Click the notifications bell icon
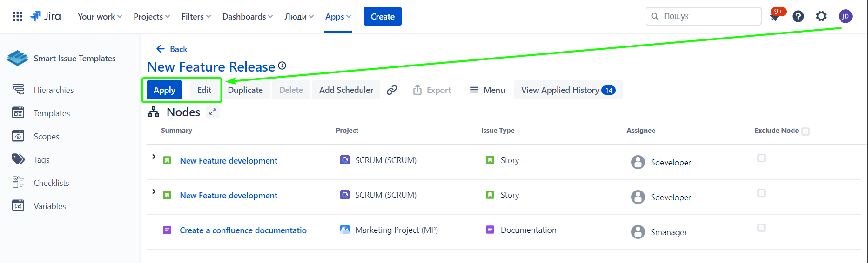Screen dimensions: 868x263 point(775,17)
